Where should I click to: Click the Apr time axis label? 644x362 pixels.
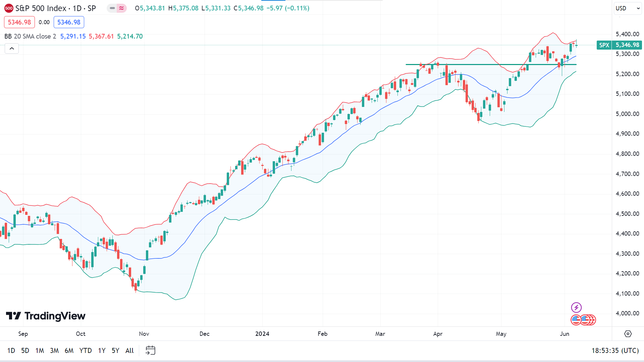click(438, 334)
